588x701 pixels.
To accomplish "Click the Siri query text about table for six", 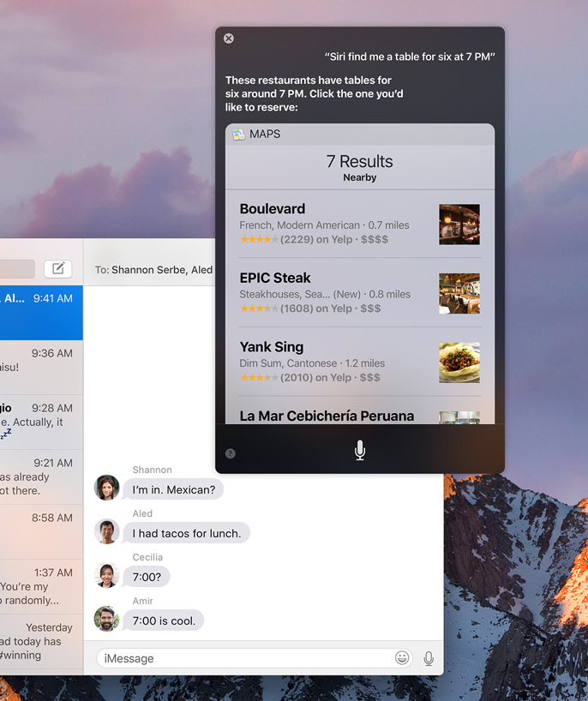I will pos(410,57).
